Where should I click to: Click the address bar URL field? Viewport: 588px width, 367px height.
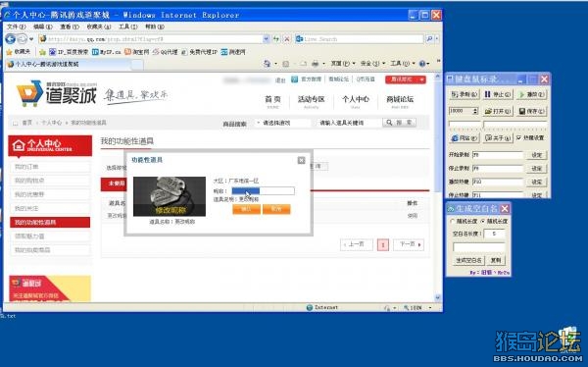coord(150,38)
